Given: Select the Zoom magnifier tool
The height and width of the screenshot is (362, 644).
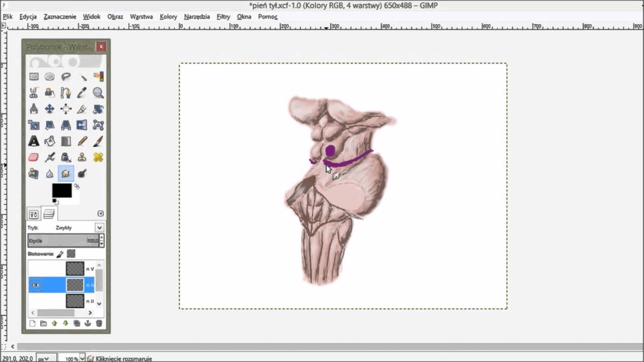Looking at the screenshot, I should (x=98, y=93).
